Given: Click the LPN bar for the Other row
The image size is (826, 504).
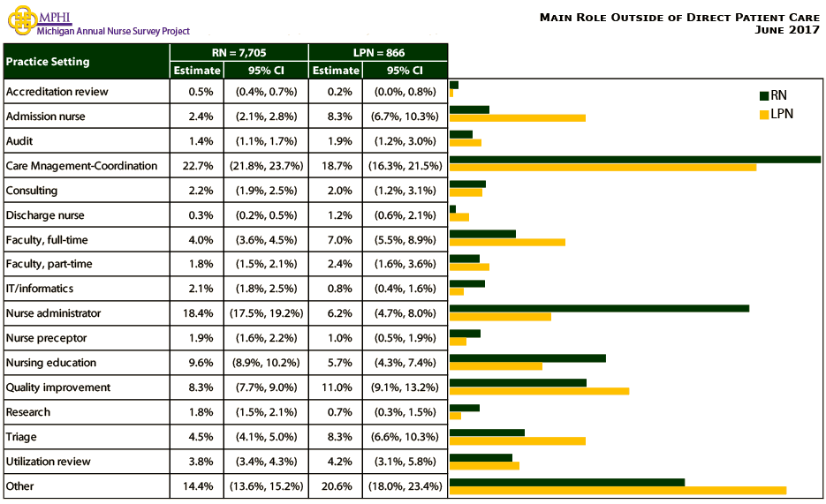Looking at the screenshot, I should coord(618,490).
